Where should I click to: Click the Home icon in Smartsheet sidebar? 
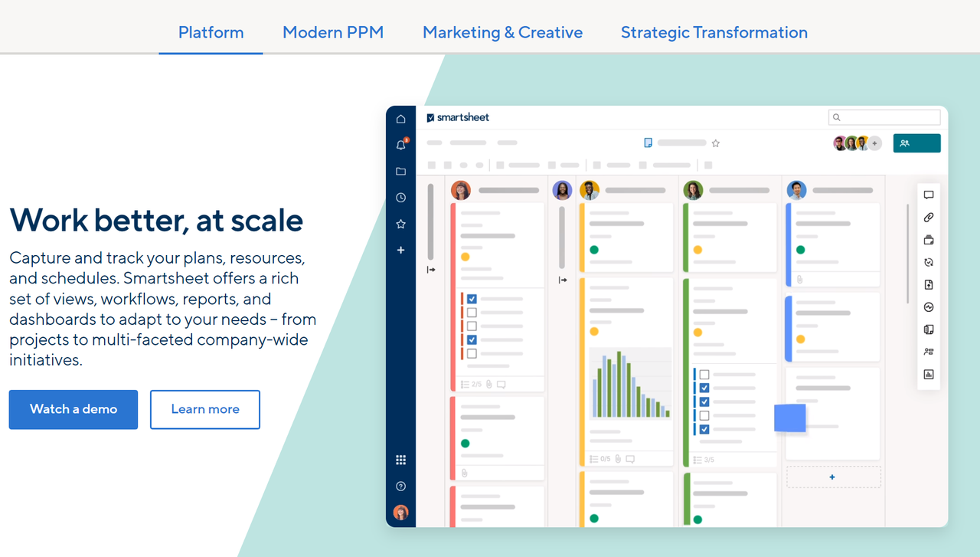(400, 119)
